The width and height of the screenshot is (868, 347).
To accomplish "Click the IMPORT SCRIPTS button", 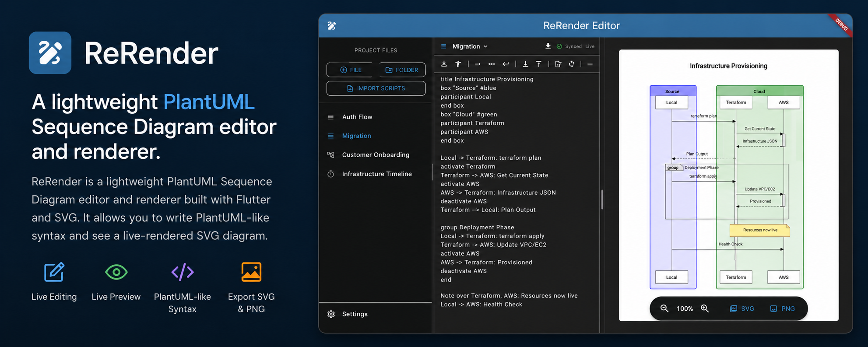I will pos(376,88).
